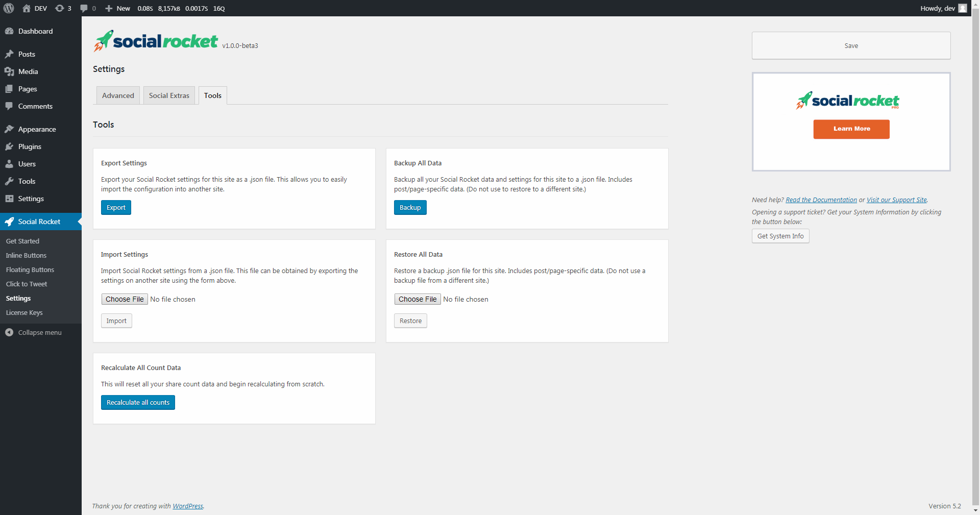This screenshot has height=515, width=980.
Task: Click the scrollbar down arrow
Action: [x=975, y=510]
